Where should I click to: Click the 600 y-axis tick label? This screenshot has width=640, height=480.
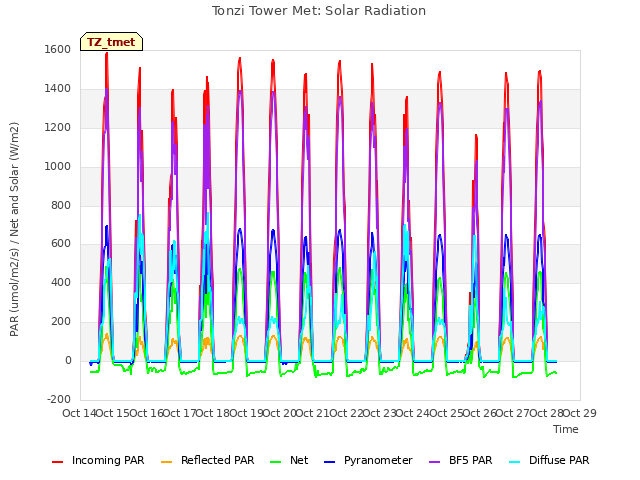click(61, 244)
